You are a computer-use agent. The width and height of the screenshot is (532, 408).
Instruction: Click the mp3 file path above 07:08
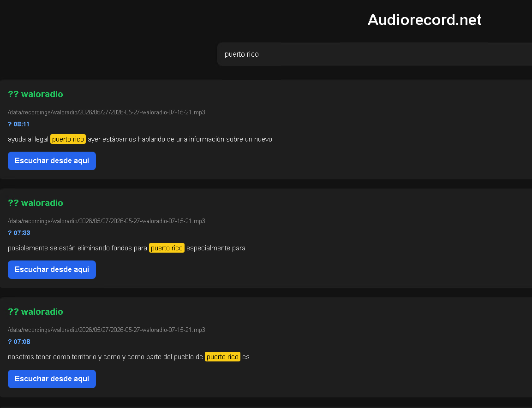tap(107, 330)
